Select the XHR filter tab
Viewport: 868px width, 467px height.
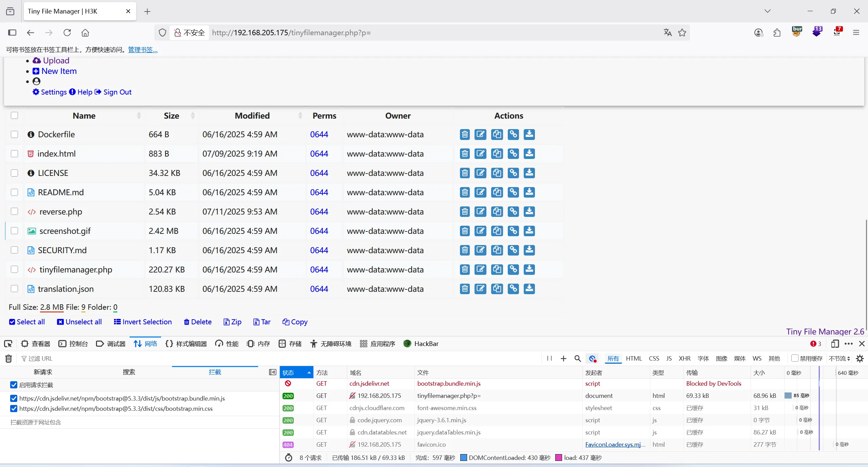(684, 359)
